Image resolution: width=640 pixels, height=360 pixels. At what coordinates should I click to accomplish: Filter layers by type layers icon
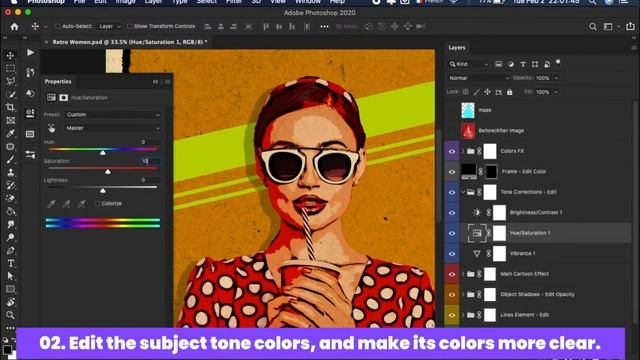[x=523, y=64]
